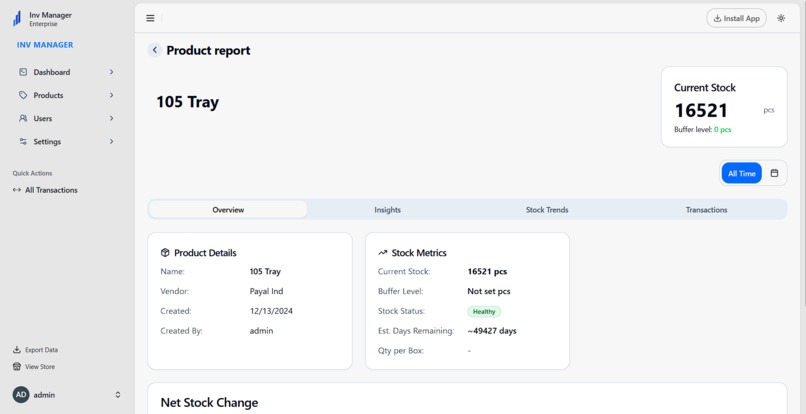Image resolution: width=806 pixels, height=414 pixels.
Task: Click the Install App button
Action: click(x=736, y=18)
